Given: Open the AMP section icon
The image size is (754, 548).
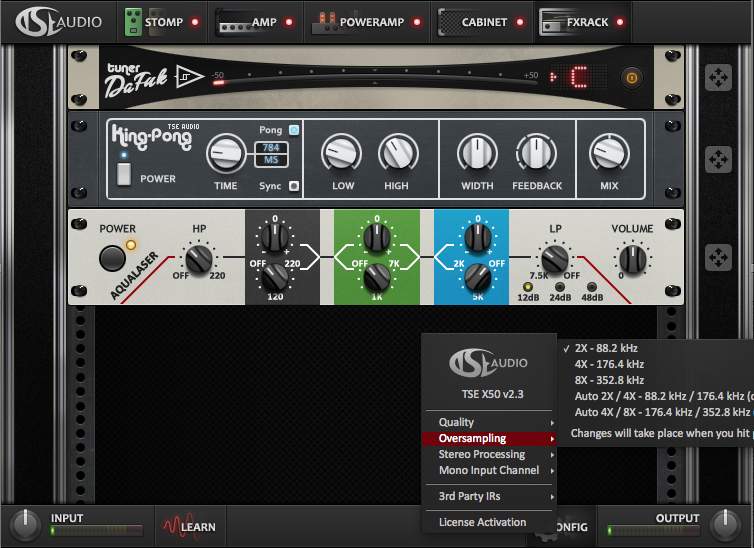Looking at the screenshot, I should point(232,21).
